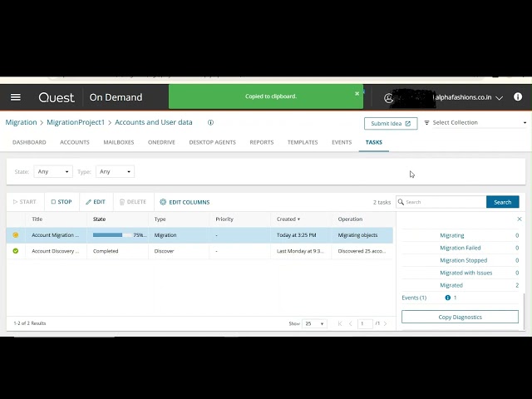Screen dimensions: 532x399
Task: Go to Migration breadcrumb
Action: pos(21,122)
